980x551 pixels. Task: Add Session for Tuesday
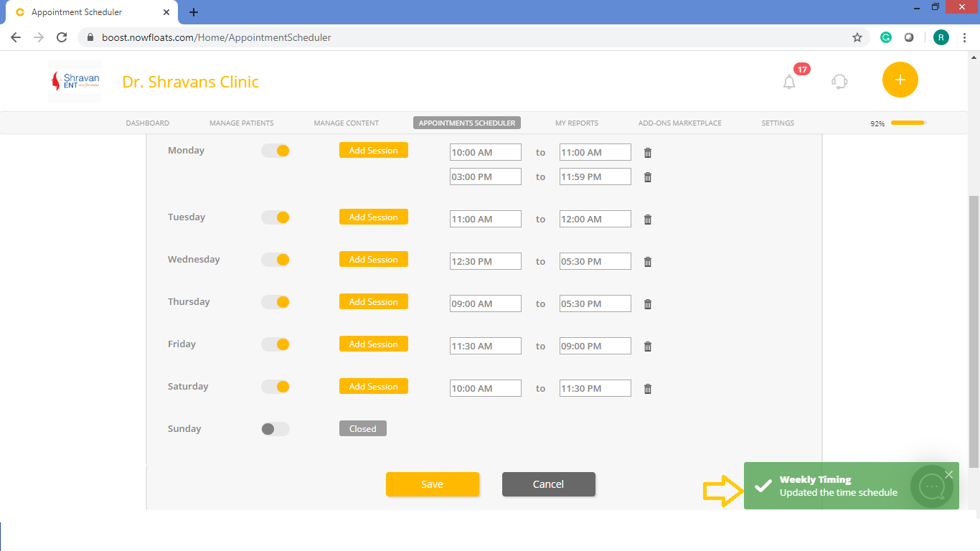click(x=374, y=217)
